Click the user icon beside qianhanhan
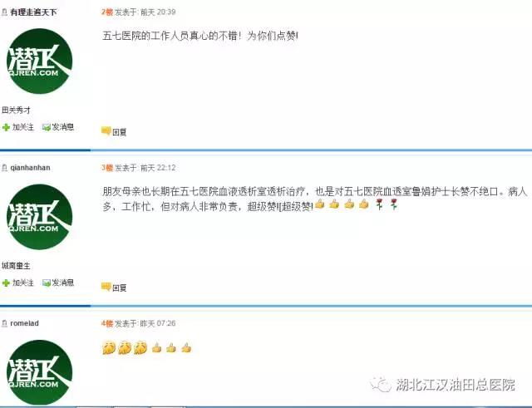 pyautogui.click(x=4, y=168)
